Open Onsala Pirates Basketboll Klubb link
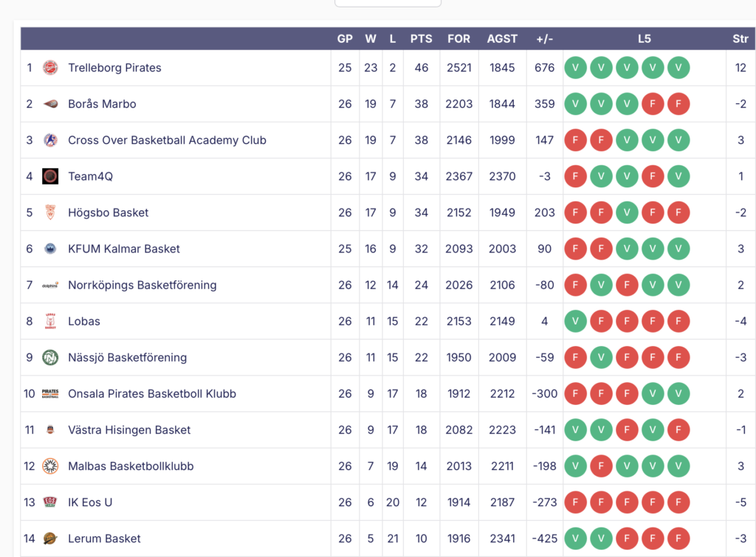 [x=152, y=394]
